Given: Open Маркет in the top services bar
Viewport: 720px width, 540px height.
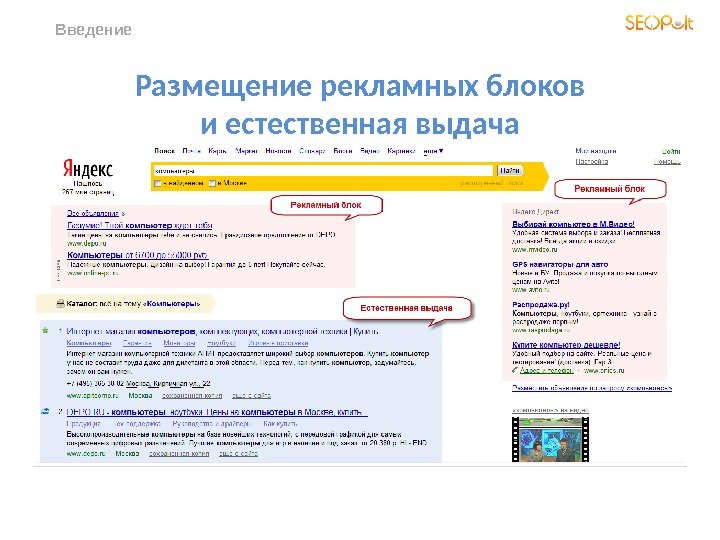Looking at the screenshot, I should tap(246, 151).
